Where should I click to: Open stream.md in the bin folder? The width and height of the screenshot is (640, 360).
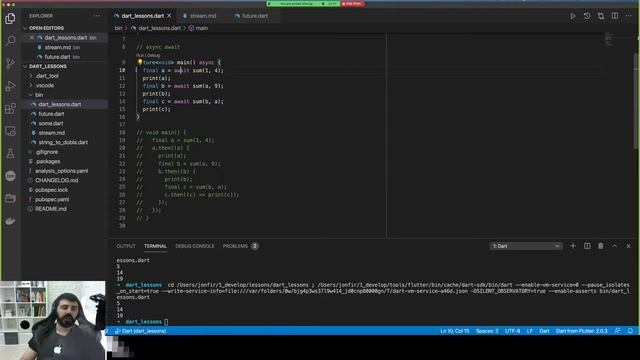[x=51, y=133]
